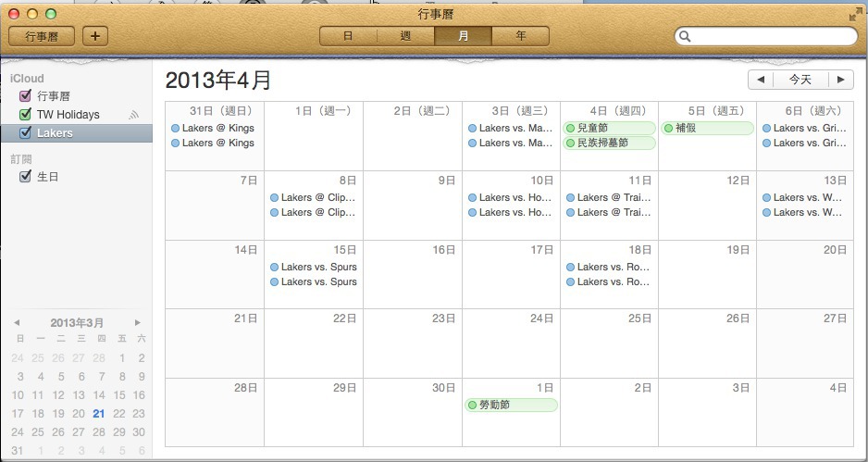Viewport: 868px width, 462px height.
Task: Click mini calendar next month arrow
Action: pos(137,322)
